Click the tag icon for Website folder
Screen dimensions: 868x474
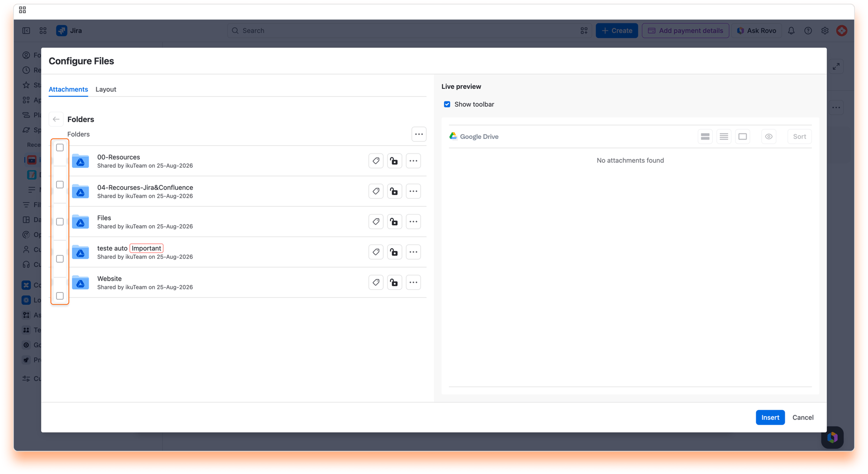pyautogui.click(x=376, y=282)
